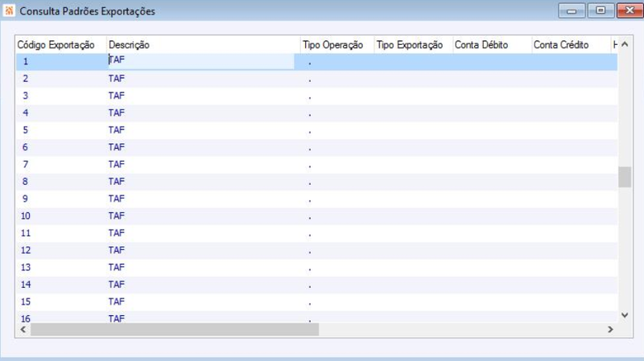Select row with code 6
The height and width of the screenshot is (361, 644).
[316, 148]
